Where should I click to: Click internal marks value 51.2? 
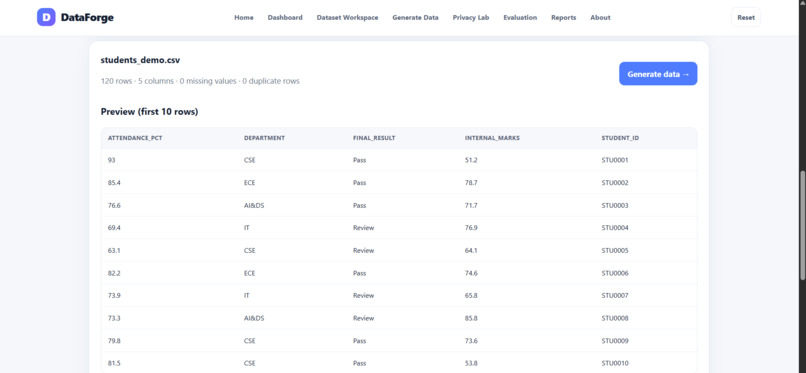tap(471, 160)
